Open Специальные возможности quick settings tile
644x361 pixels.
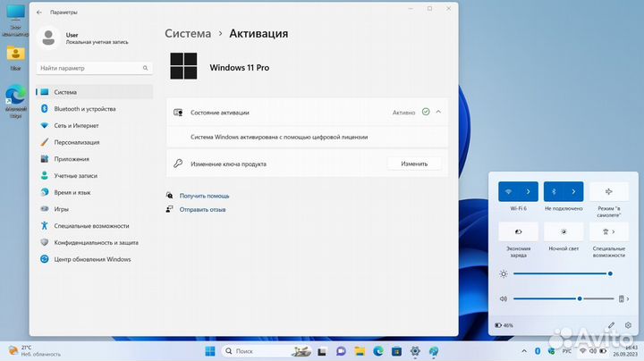tap(609, 231)
